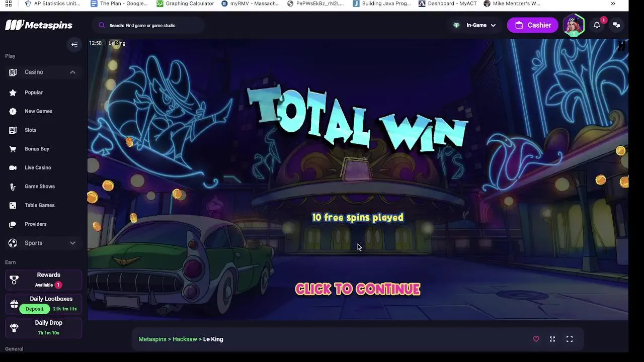Open the user profile avatar

pyautogui.click(x=574, y=25)
